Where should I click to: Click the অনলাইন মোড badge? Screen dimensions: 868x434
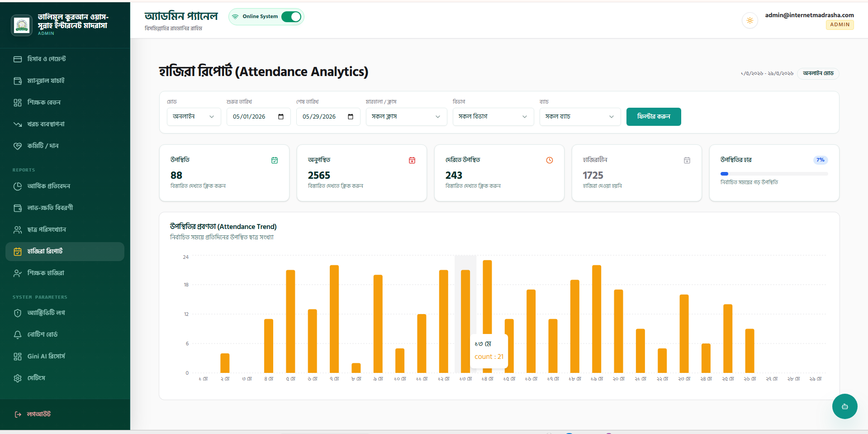(x=818, y=73)
